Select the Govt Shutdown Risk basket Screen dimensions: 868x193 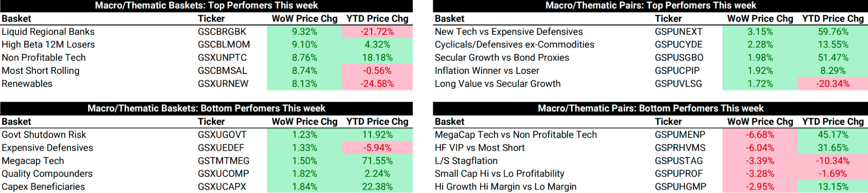[44, 135]
